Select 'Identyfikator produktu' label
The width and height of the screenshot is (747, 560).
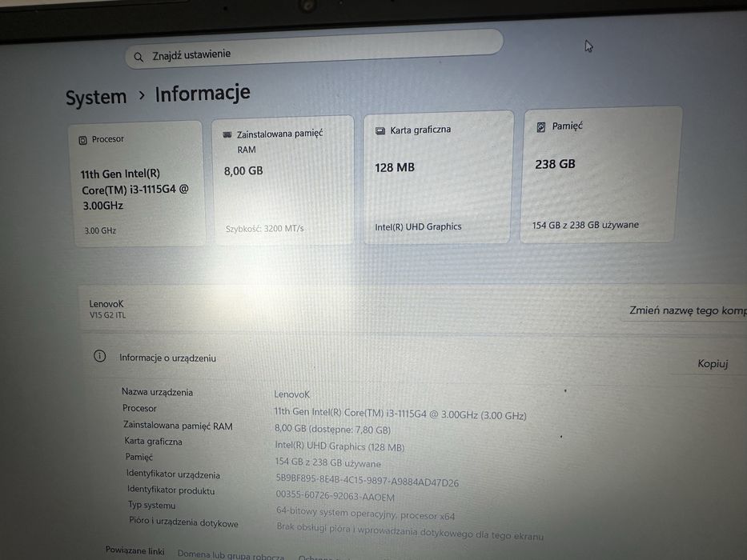click(x=171, y=490)
